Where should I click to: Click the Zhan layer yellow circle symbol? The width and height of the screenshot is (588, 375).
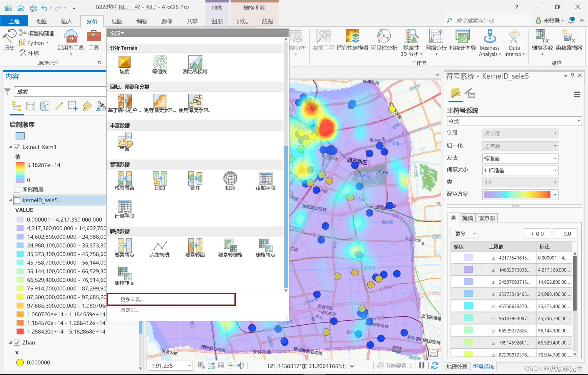pyautogui.click(x=20, y=363)
